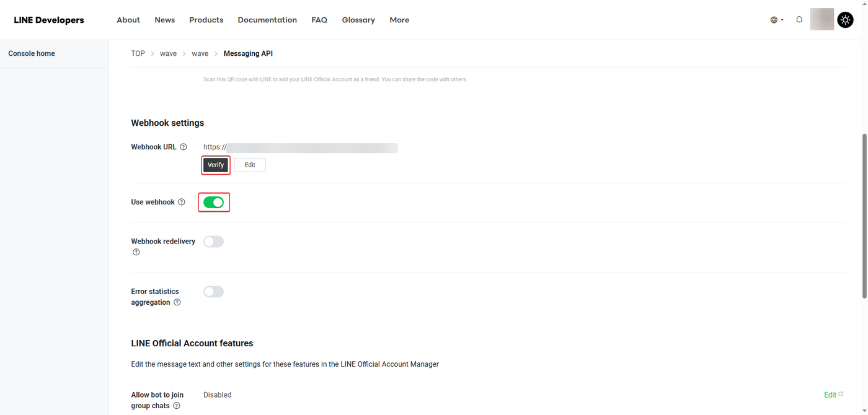868x415 pixels.
Task: Click the Verify webhook button
Action: point(216,165)
